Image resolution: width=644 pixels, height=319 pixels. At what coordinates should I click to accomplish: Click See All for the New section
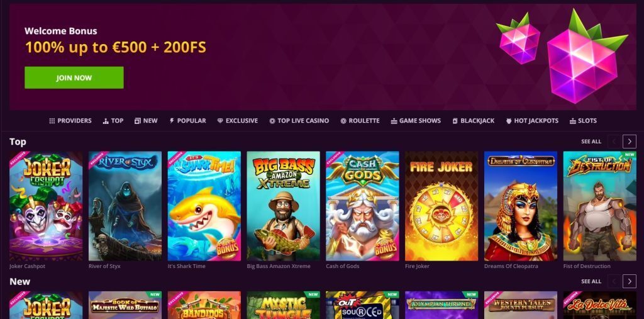tap(591, 281)
